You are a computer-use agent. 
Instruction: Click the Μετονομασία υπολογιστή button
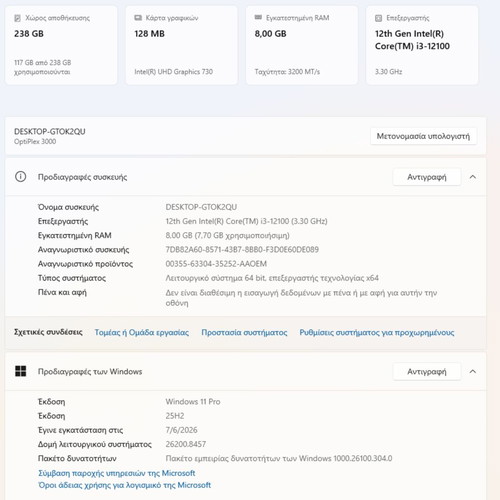(423, 136)
